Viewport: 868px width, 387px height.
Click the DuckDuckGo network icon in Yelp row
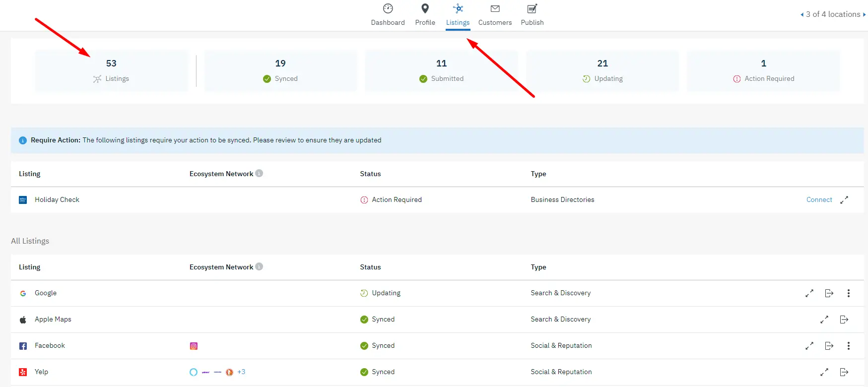229,372
